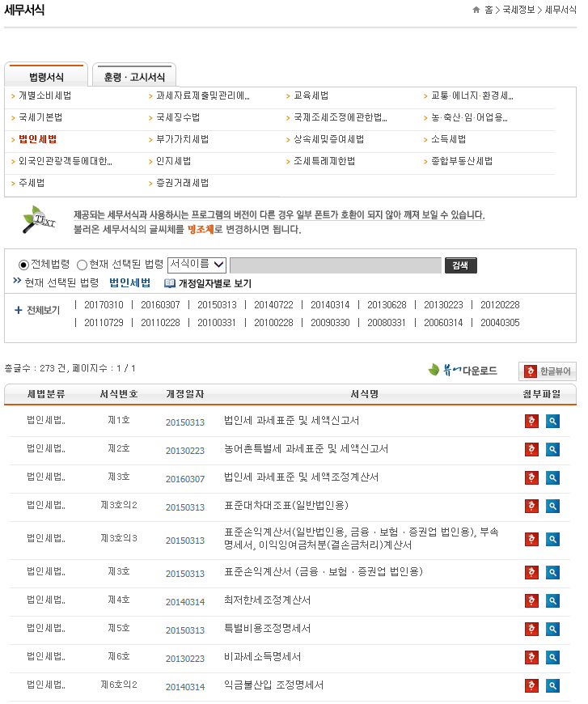Expand the 전체보기 plus toggle
588x704 pixels.
click(19, 310)
